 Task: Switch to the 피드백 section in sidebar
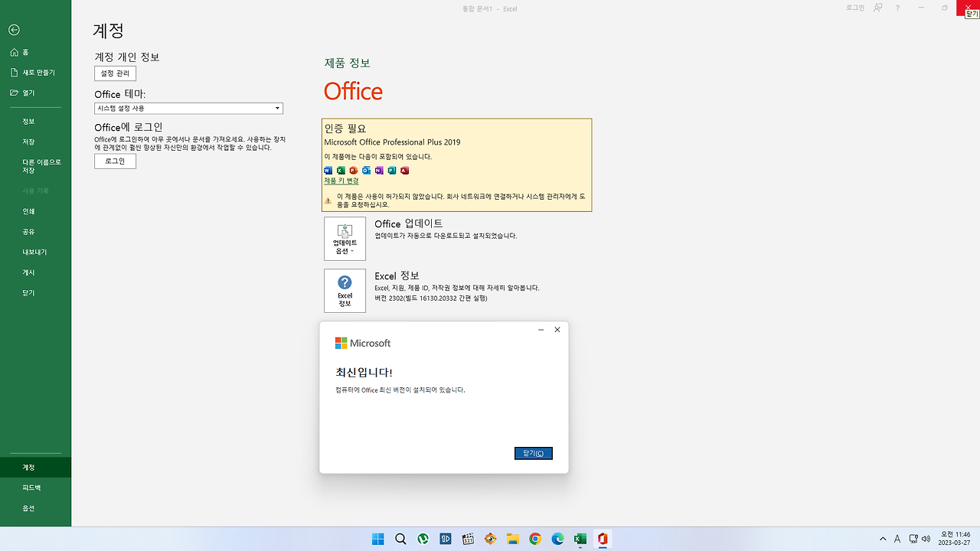tap(29, 487)
